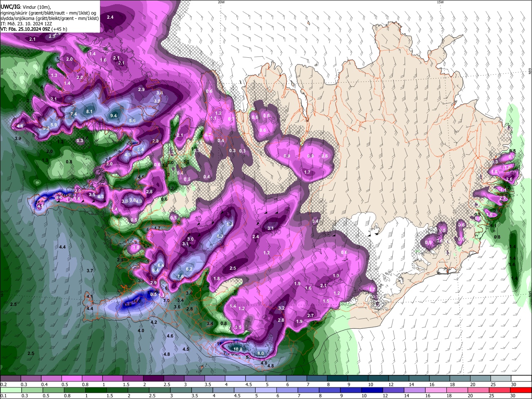Click the '20W' longitude label
This screenshot has height=399, width=532.
(221, 2)
